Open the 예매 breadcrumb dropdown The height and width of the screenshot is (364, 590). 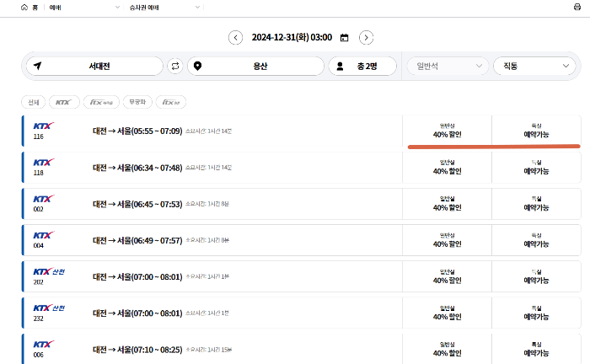(84, 7)
